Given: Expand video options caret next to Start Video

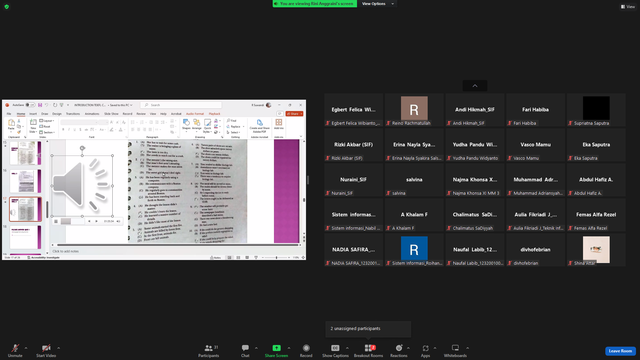Looking at the screenshot, I should [59, 348].
